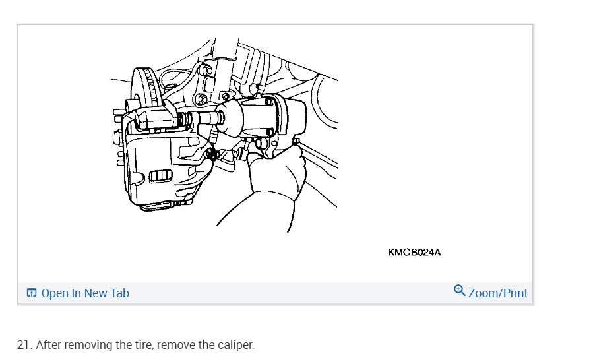The width and height of the screenshot is (593, 364).
Task: Click the gray footer bar under the image
Action: tap(275, 293)
